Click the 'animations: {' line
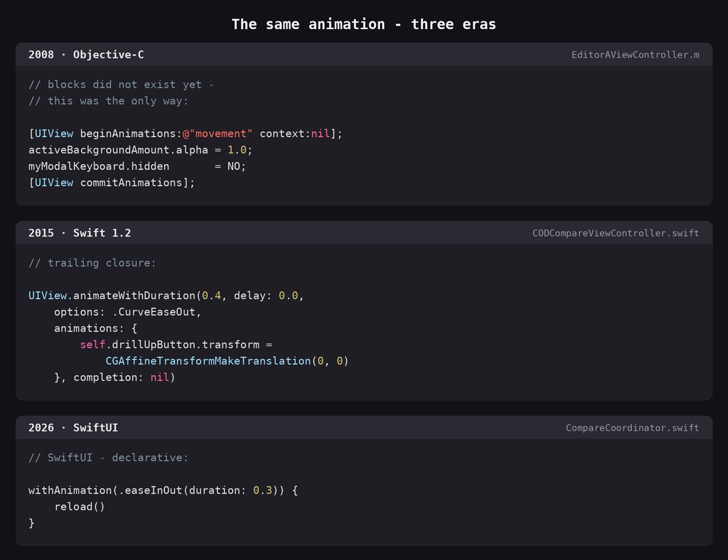This screenshot has height=560, width=728. [96, 328]
